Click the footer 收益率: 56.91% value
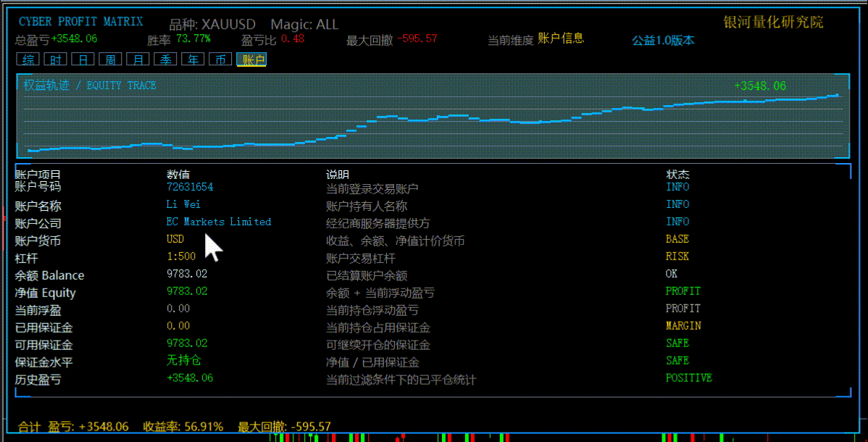Viewport: 868px width, 442px height. pos(183,427)
